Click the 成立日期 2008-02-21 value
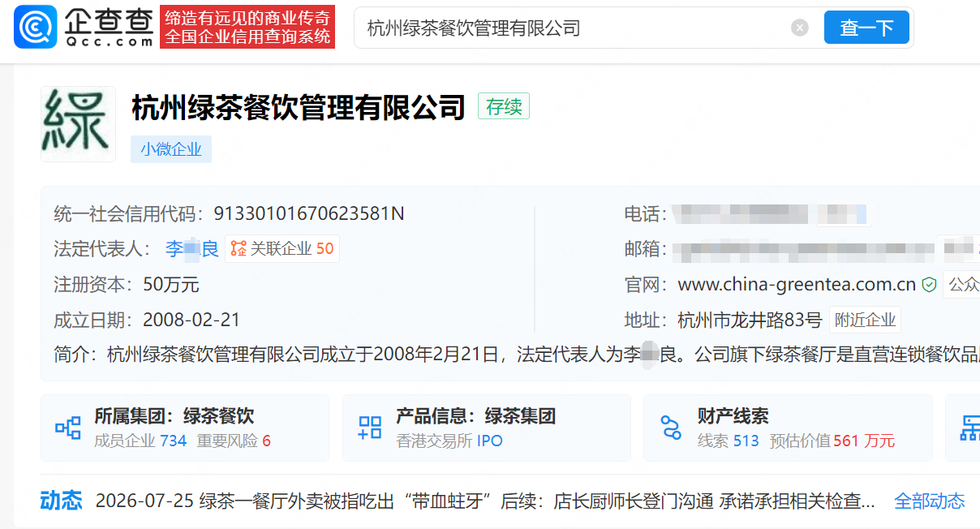980x529 pixels. [x=191, y=320]
